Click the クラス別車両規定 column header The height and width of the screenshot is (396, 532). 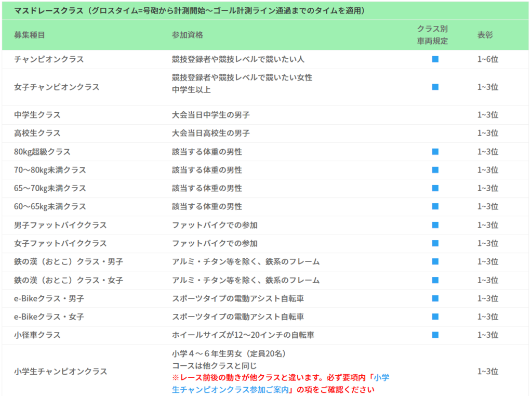tap(432, 35)
